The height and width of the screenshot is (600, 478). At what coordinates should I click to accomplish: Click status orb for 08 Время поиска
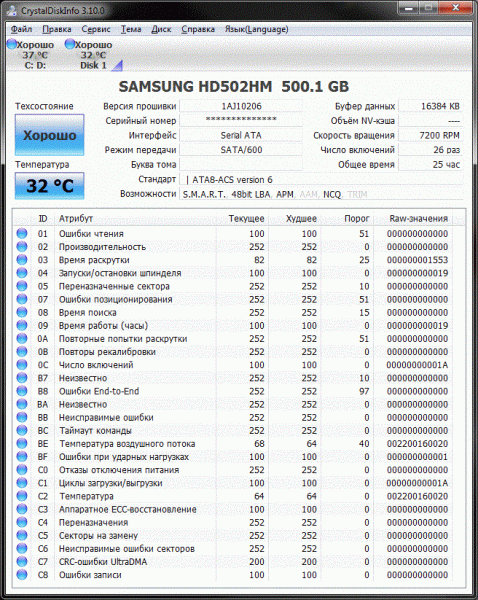point(22,312)
